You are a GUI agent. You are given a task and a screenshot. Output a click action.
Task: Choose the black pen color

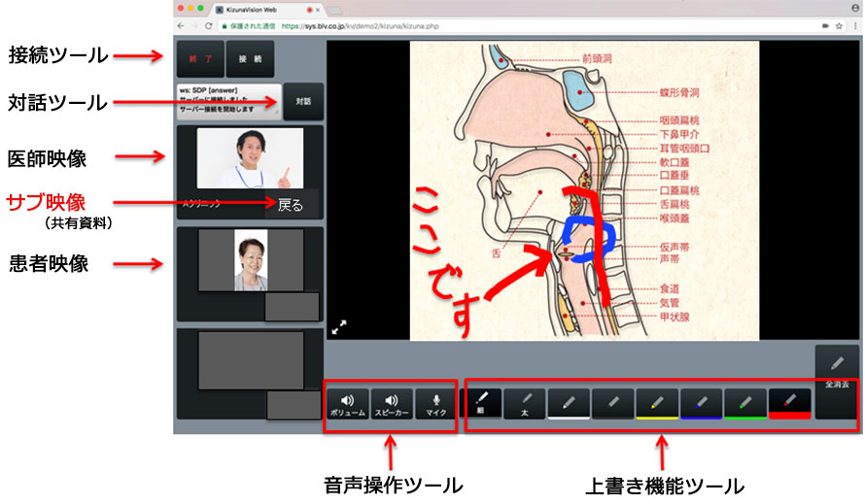coord(613,404)
